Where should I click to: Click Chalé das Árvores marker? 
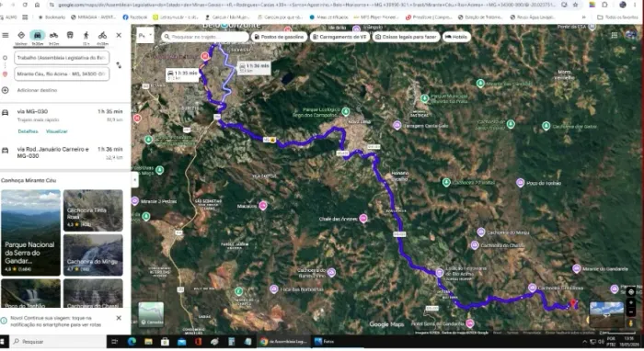point(363,218)
